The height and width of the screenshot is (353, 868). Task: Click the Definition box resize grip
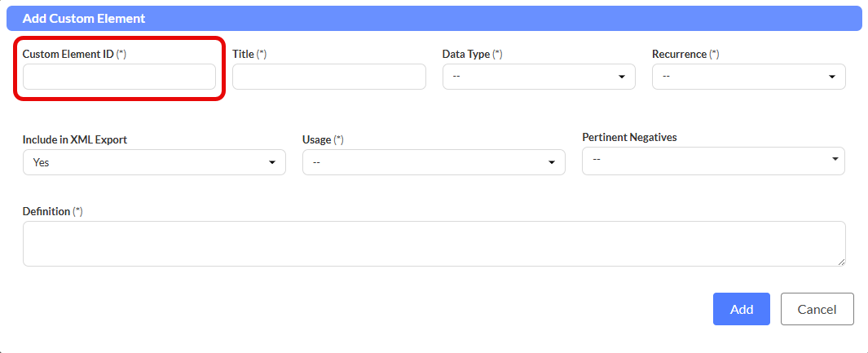pyautogui.click(x=841, y=262)
